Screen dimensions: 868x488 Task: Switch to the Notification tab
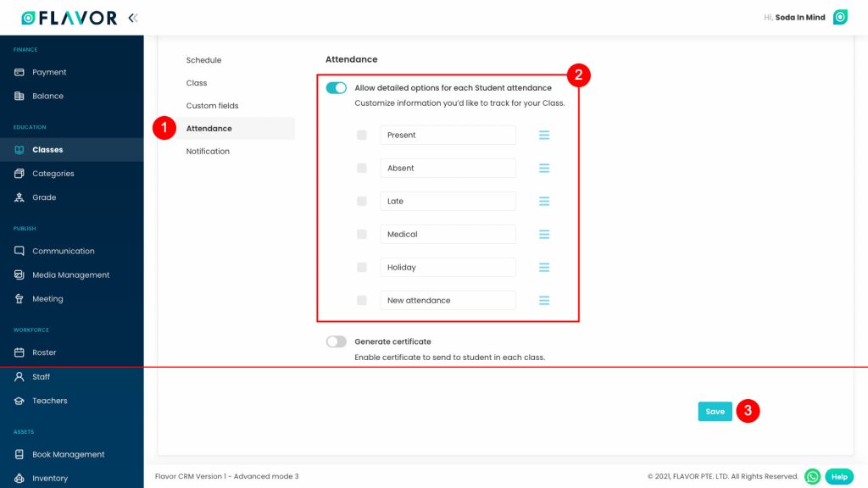pos(208,151)
